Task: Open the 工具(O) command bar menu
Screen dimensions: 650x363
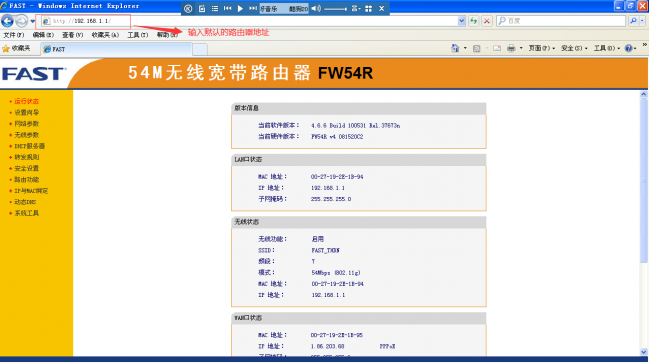Action: click(x=607, y=48)
